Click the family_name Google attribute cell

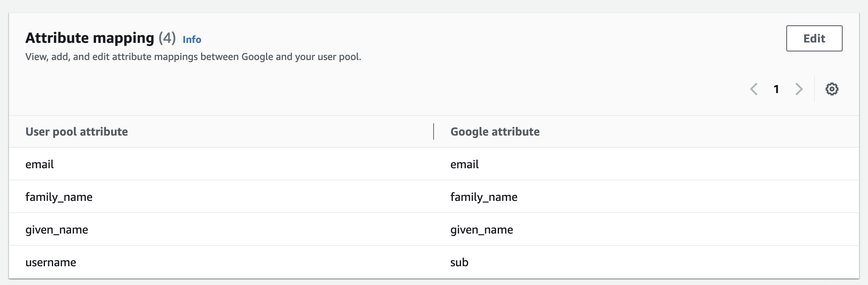(x=484, y=197)
